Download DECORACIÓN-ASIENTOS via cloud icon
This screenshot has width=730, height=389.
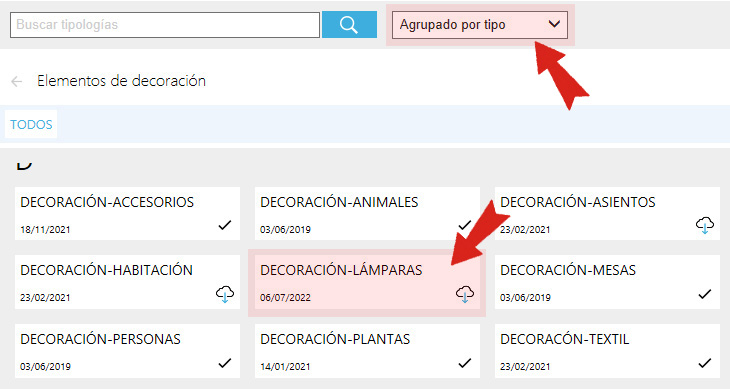click(705, 225)
